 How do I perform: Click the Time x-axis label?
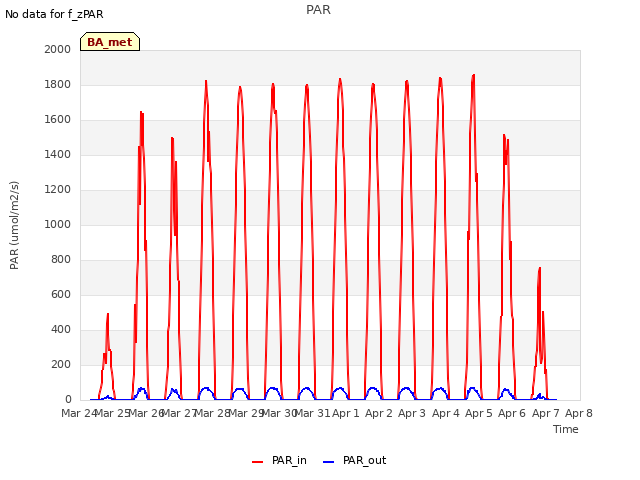[566, 429]
